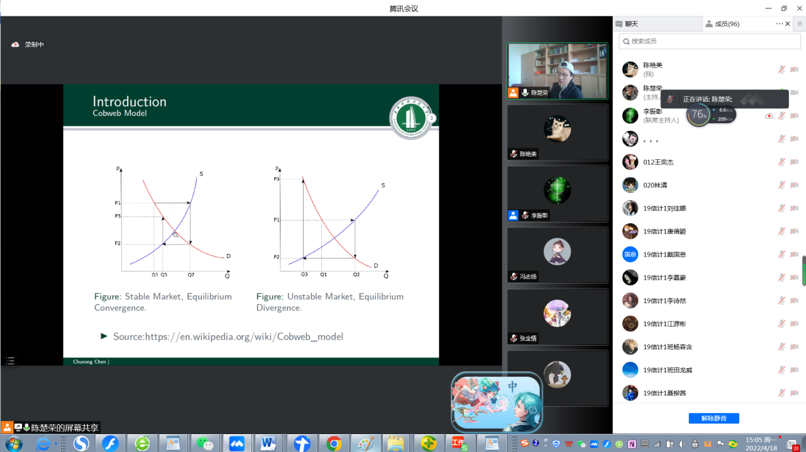The height and width of the screenshot is (452, 806).
Task: Toggle camera icon for 19信计1刘佳娜
Action: click(x=794, y=209)
